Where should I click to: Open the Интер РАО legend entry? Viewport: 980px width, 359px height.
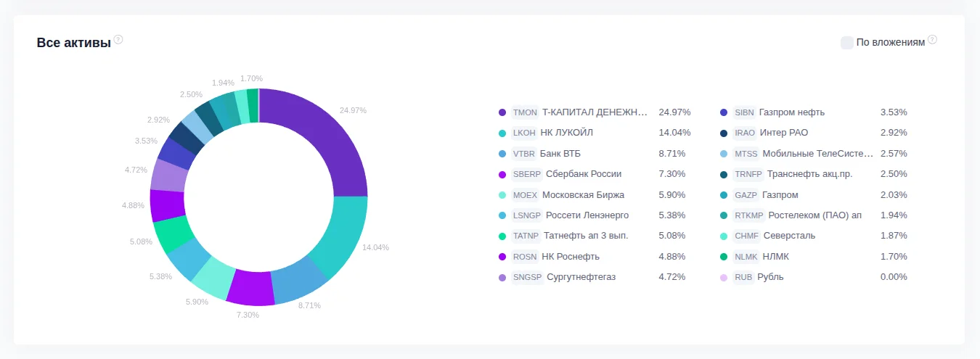point(783,133)
